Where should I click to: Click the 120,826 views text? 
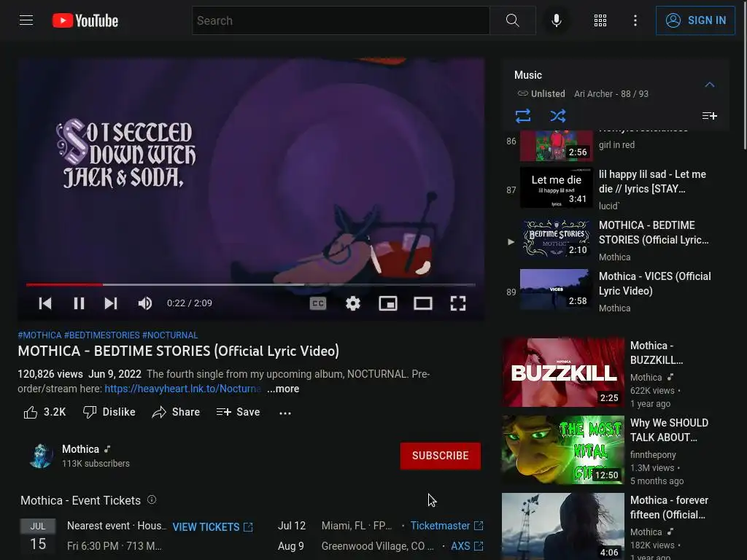click(x=50, y=374)
